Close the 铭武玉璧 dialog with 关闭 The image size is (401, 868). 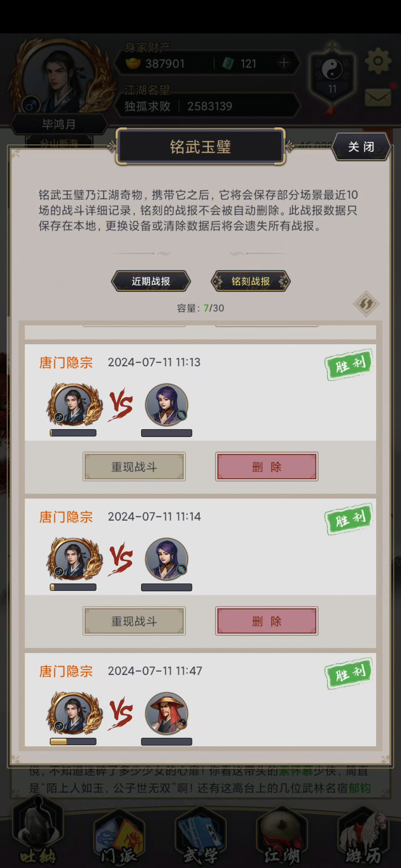[x=361, y=147]
